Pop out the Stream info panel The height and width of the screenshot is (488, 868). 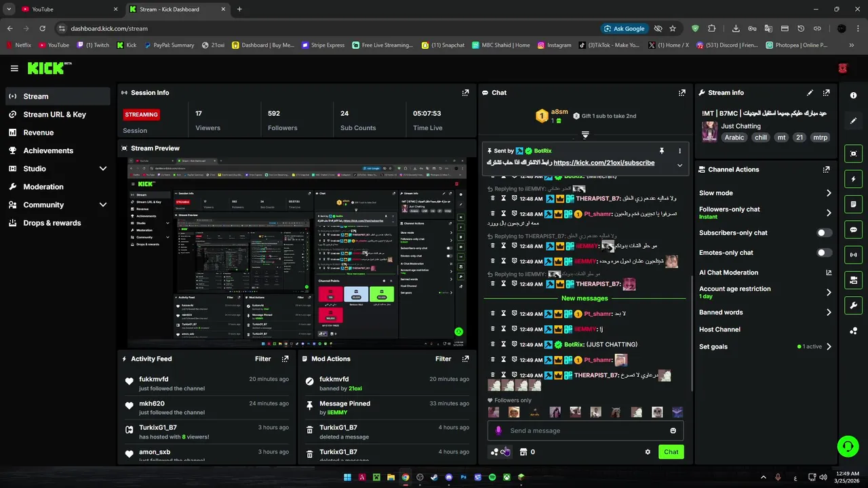826,93
